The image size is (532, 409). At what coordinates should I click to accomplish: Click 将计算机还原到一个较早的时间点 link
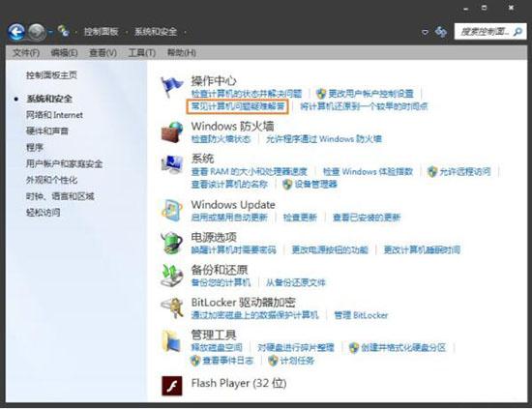pyautogui.click(x=364, y=106)
